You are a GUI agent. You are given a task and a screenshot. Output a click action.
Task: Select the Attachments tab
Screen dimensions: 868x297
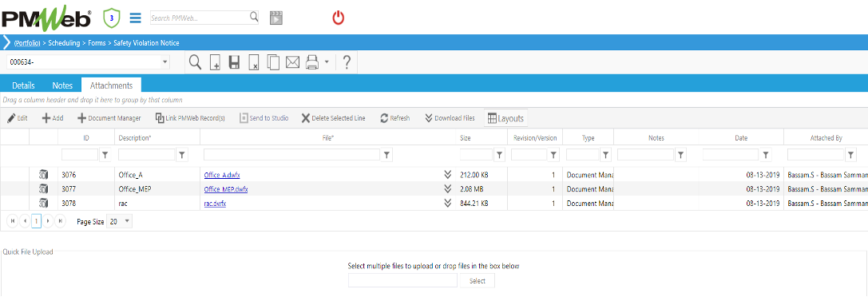111,85
